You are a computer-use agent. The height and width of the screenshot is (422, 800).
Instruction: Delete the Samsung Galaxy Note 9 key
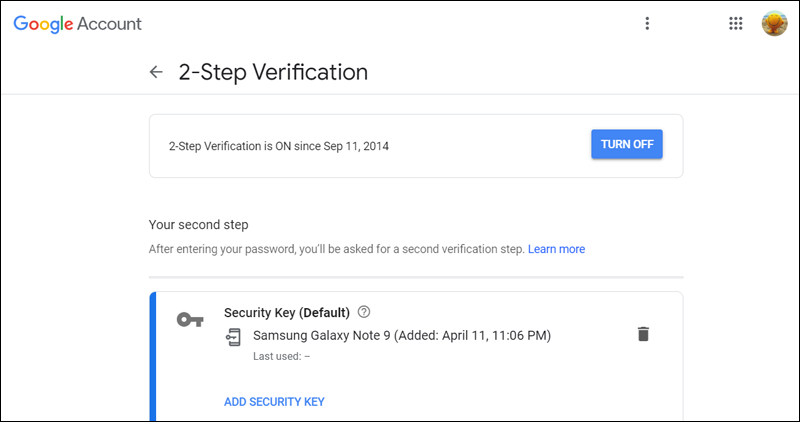(643, 334)
